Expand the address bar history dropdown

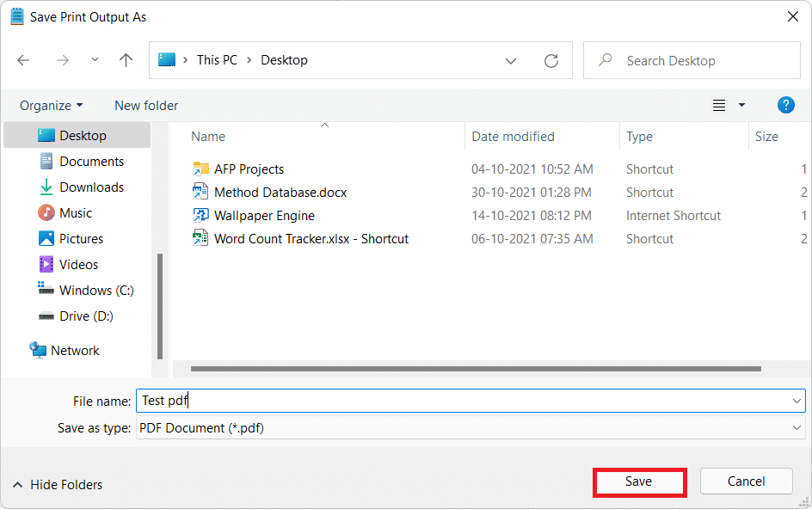click(x=511, y=61)
